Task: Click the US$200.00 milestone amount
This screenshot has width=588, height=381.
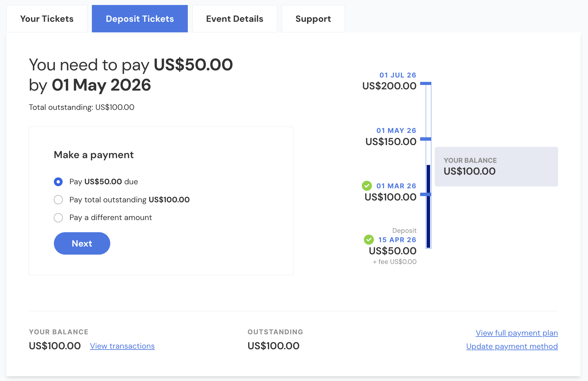Action: coord(389,86)
